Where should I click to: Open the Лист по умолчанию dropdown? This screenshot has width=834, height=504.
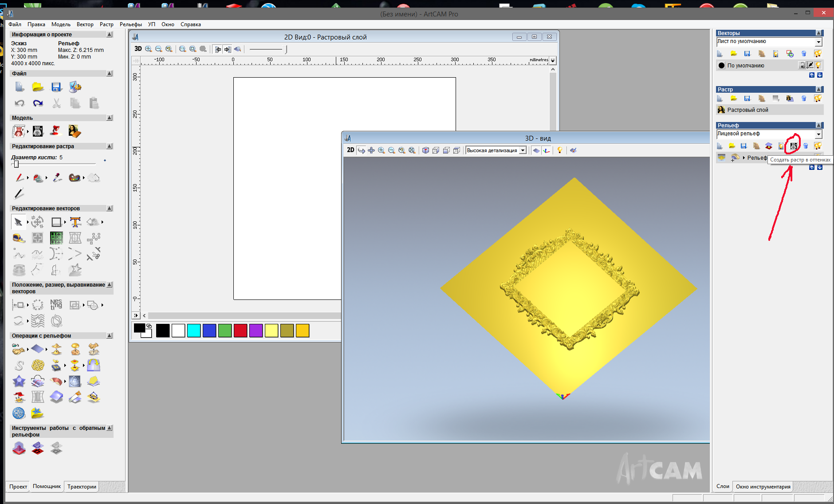[818, 42]
